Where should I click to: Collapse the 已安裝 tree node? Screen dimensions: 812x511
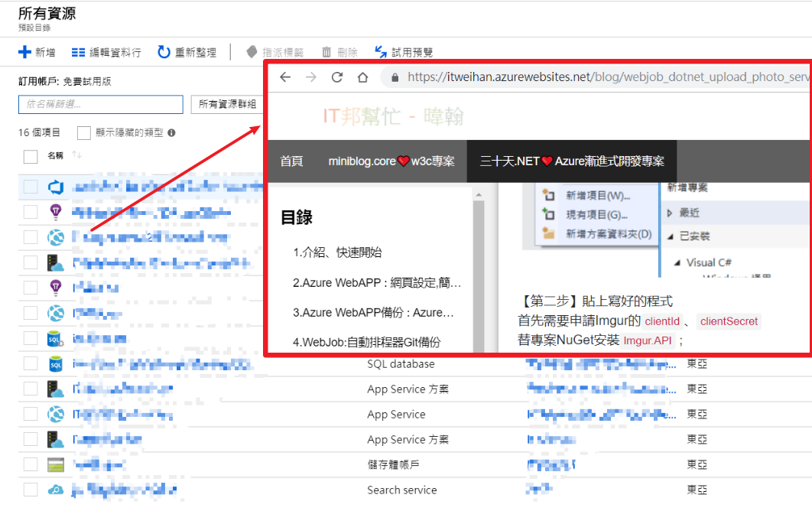[670, 236]
